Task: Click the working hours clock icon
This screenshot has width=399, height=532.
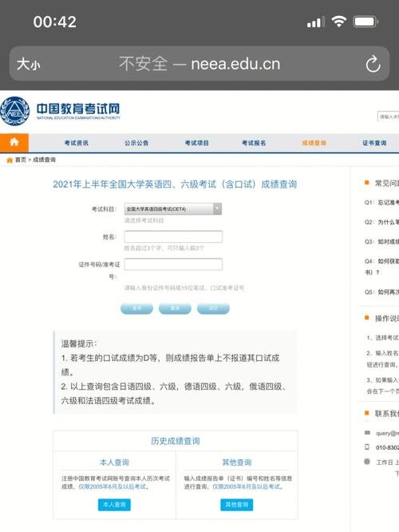Action: [367, 462]
